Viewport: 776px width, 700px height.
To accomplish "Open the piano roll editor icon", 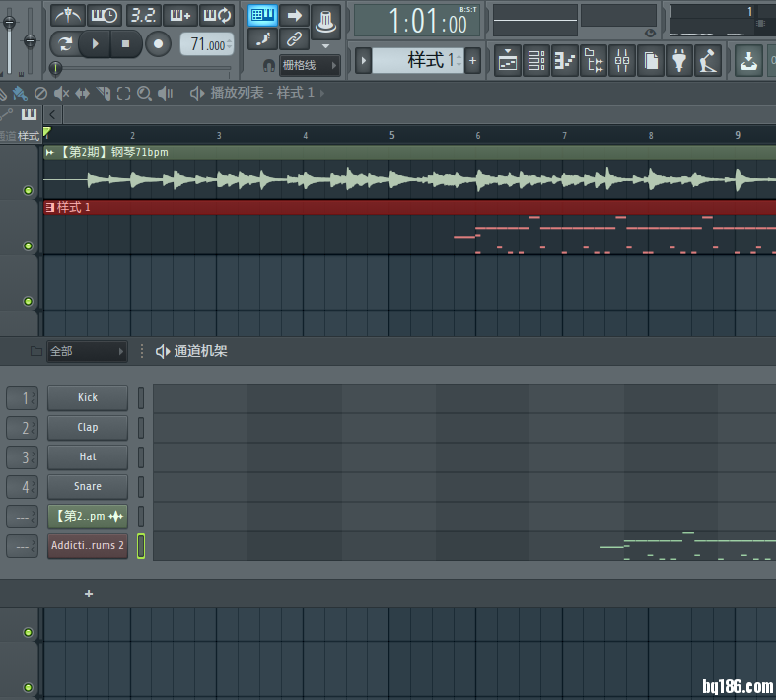I will click(x=565, y=61).
